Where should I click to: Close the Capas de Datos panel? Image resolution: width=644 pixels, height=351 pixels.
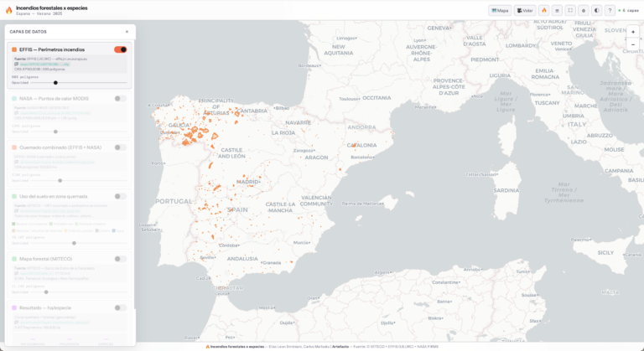127,32
